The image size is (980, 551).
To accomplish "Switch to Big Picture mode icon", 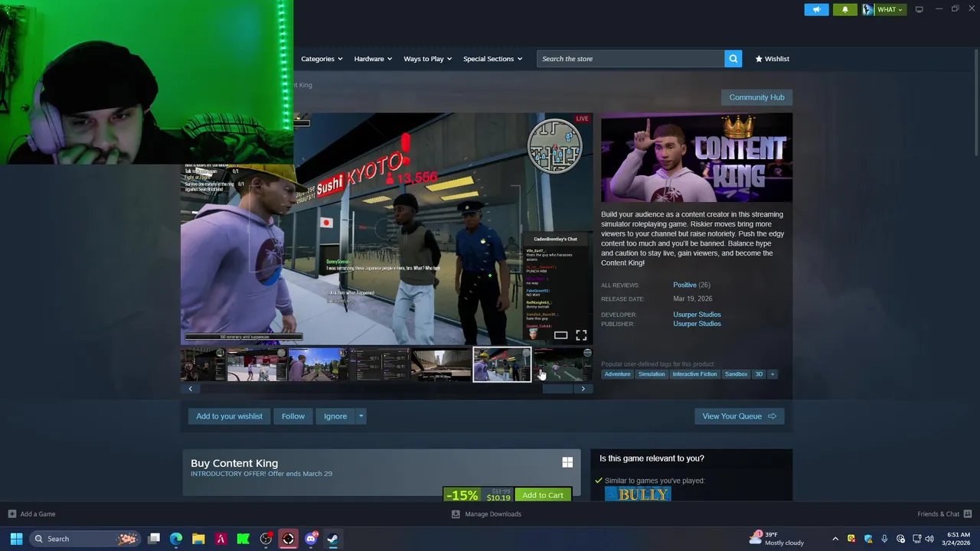I will click(x=919, y=9).
